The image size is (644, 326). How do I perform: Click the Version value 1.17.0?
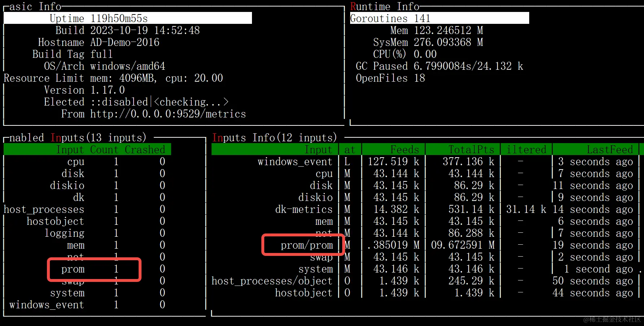108,90
